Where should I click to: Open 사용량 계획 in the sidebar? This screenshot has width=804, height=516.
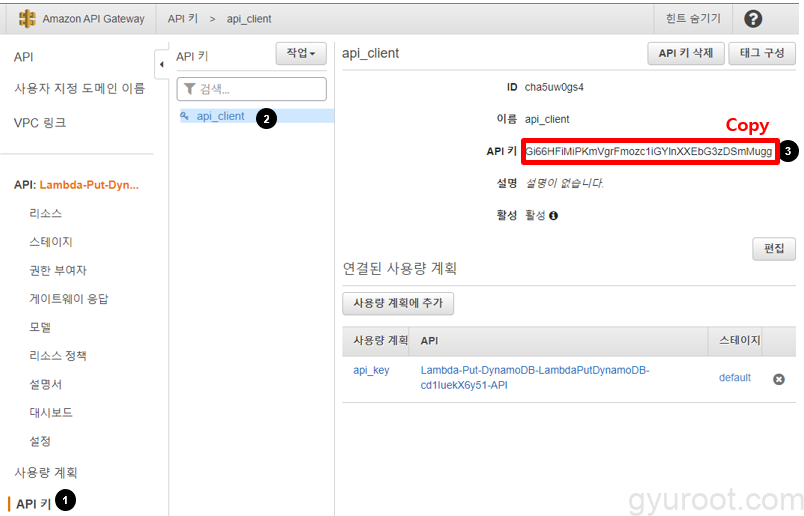pyautogui.click(x=45, y=472)
